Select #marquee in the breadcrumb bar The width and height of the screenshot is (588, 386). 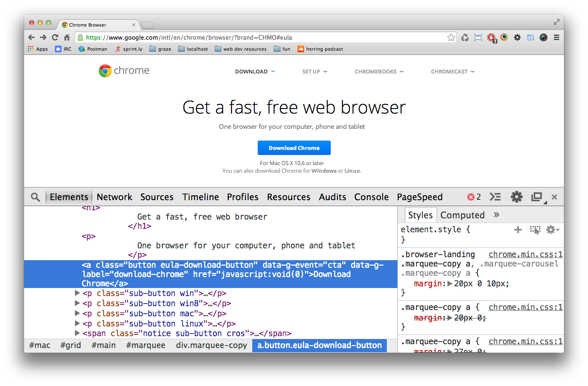click(x=146, y=345)
